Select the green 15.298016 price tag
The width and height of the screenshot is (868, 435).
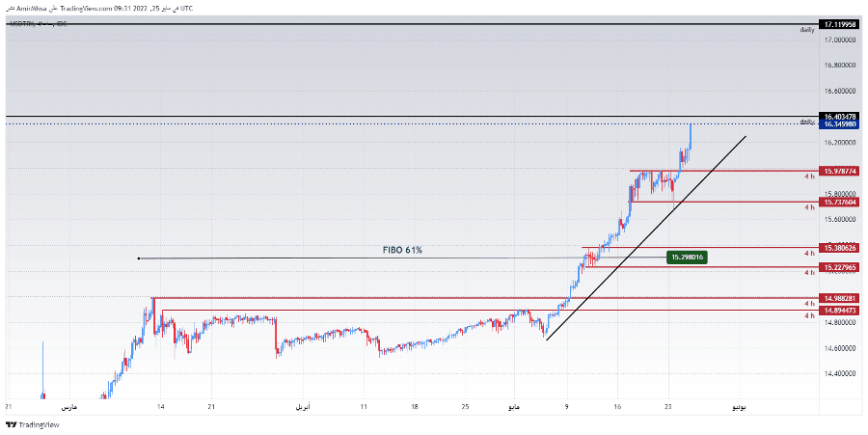tap(687, 258)
